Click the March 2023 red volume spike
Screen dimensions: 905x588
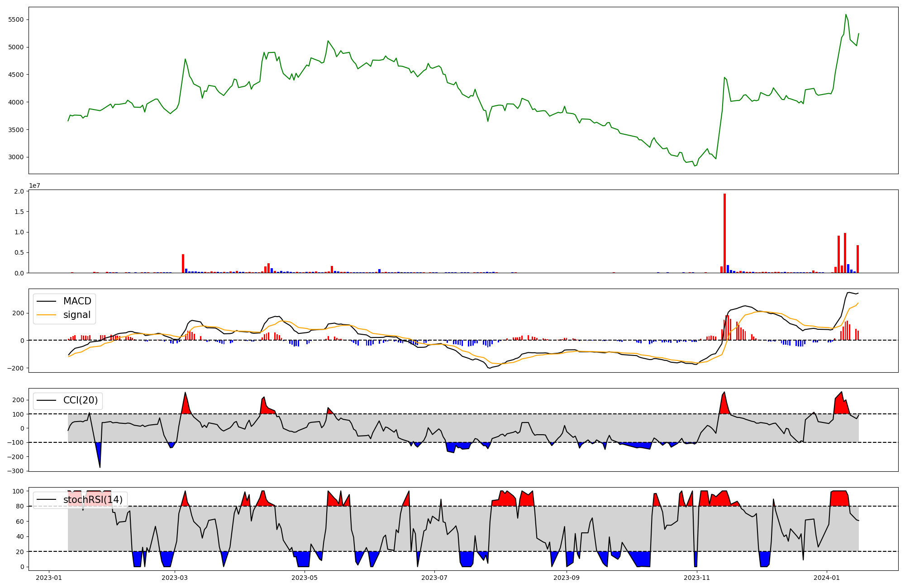click(x=183, y=263)
